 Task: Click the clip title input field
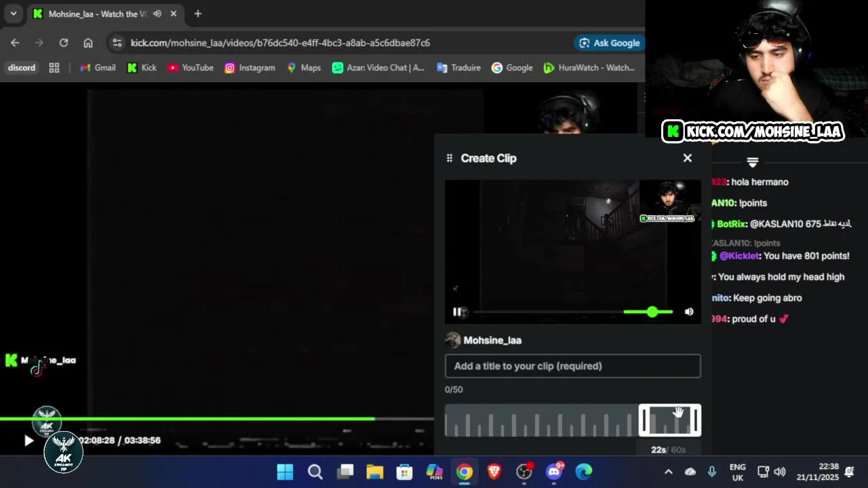tap(573, 366)
